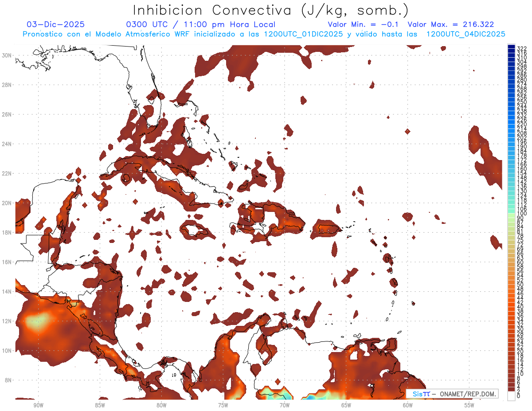Pick the white swatch beside 0
532x411 pixels.
coord(512,396)
